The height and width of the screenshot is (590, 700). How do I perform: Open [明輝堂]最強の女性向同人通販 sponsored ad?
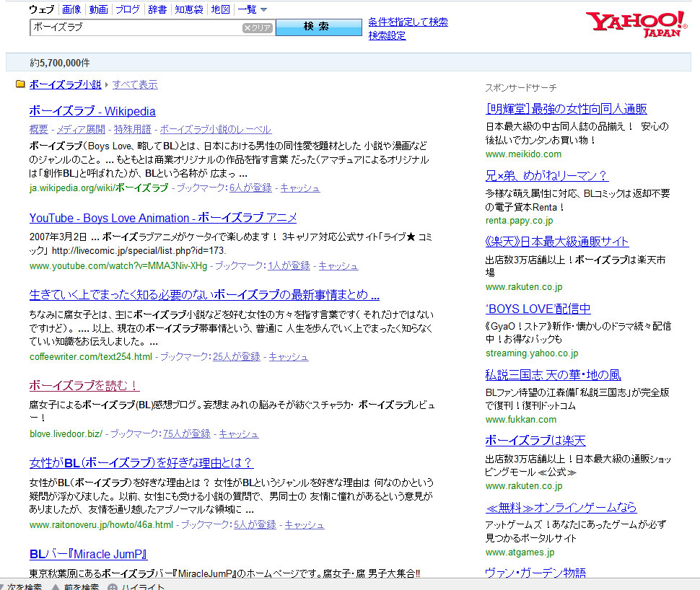(566, 109)
